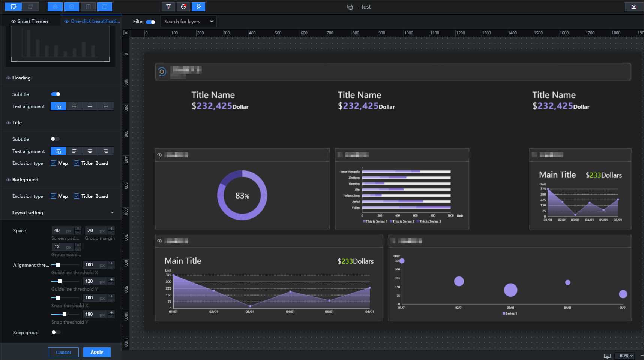
Task: Increase Guideline threshold Y stepper
Action: 111,279
